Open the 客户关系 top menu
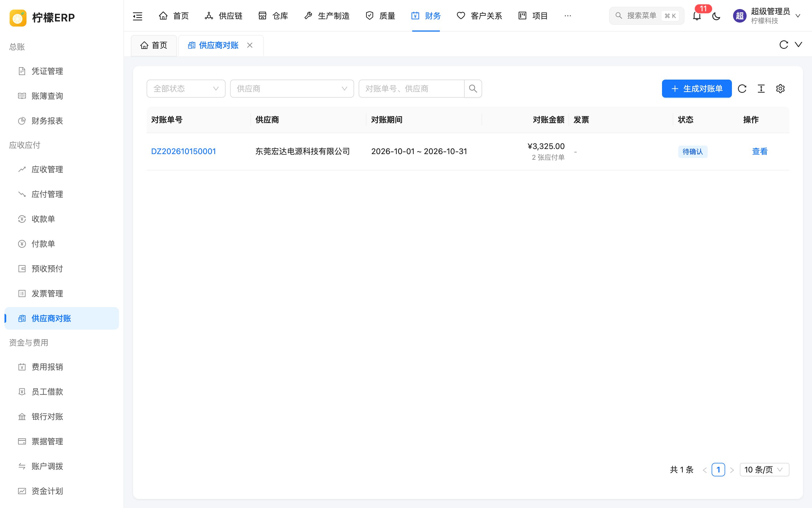The image size is (812, 508). (480, 16)
